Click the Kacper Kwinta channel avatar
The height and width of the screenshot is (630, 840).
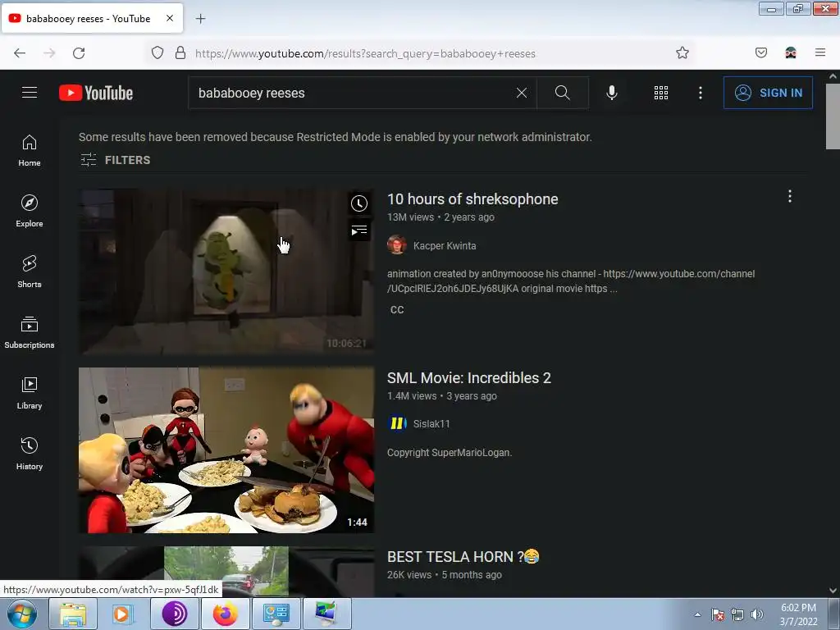coord(396,245)
